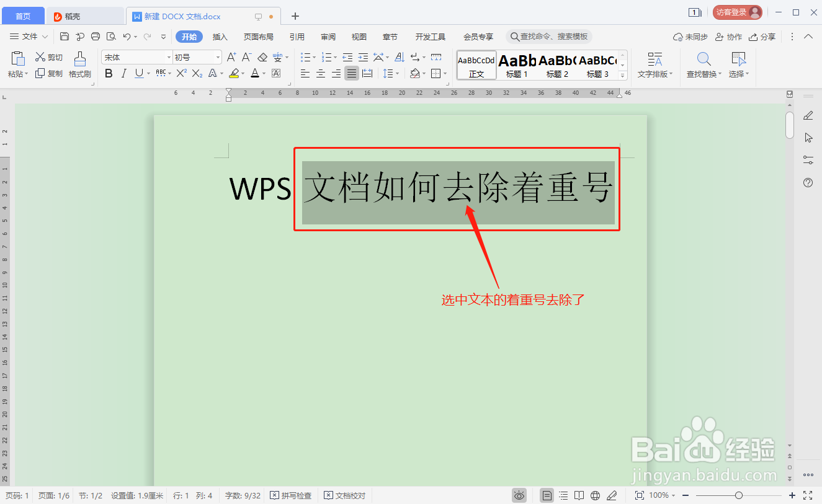Switch to Reading view in status bar
822x504 pixels.
579,495
